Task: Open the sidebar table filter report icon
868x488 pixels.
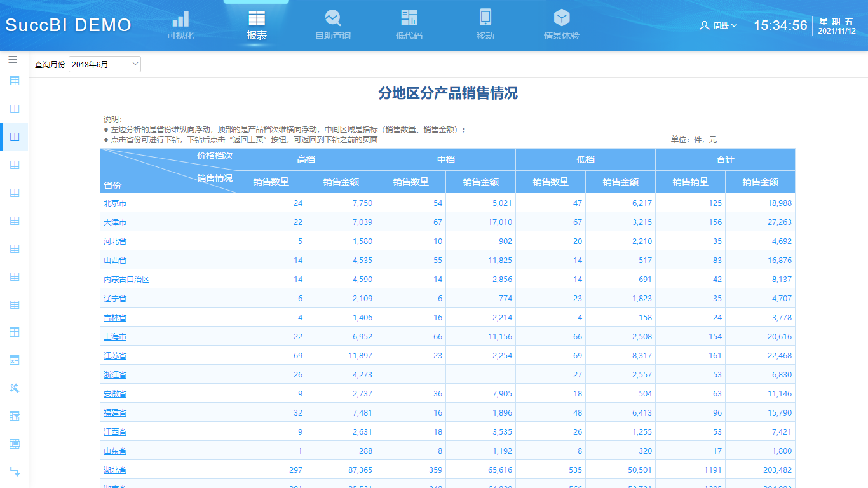Action: [x=15, y=416]
